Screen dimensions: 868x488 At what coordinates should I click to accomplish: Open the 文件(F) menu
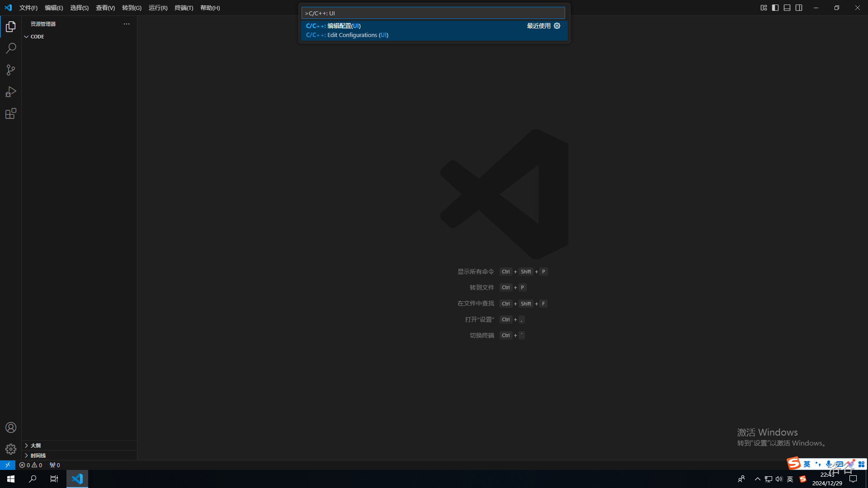[x=28, y=8]
